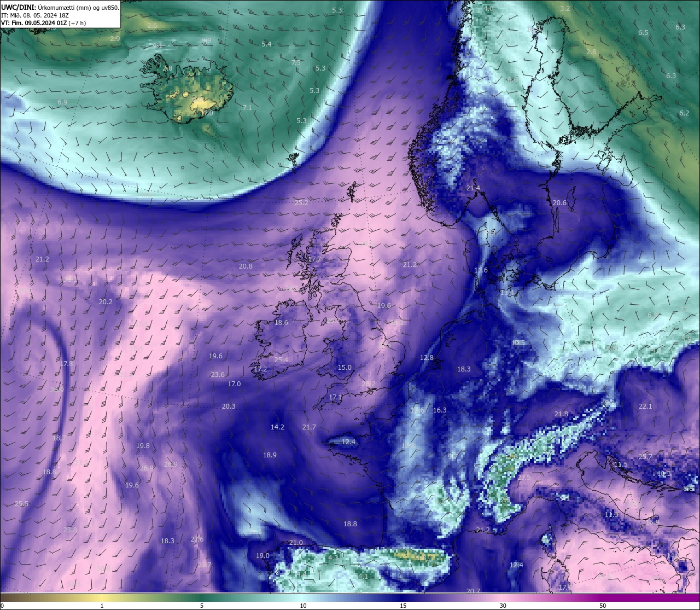Click the colorbar tick label '30'
Image resolution: width=700 pixels, height=610 pixels.
503,606
